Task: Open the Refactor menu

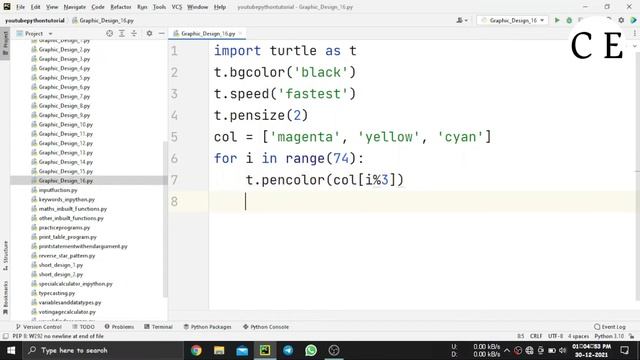Action: tap(121, 7)
